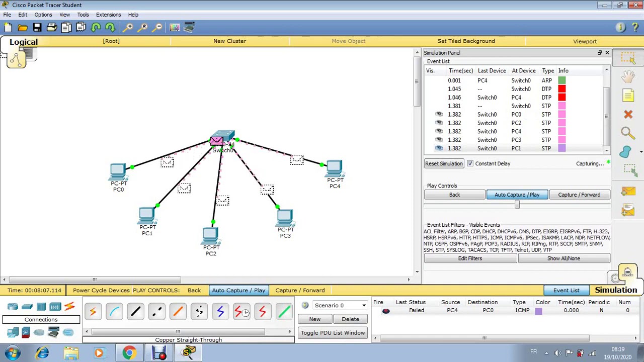Viewport: 644px width, 362px height.
Task: Open the Options menu
Action: 43,15
